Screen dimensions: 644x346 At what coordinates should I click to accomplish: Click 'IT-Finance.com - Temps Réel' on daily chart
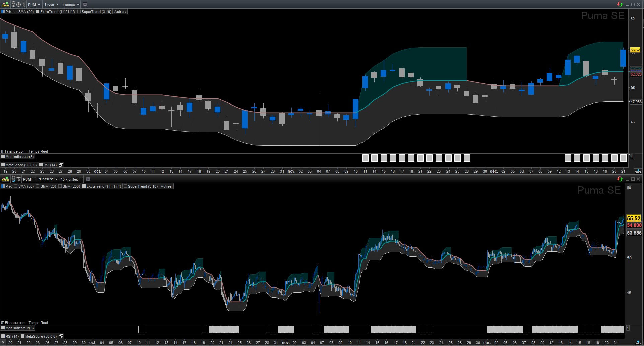tap(24, 151)
